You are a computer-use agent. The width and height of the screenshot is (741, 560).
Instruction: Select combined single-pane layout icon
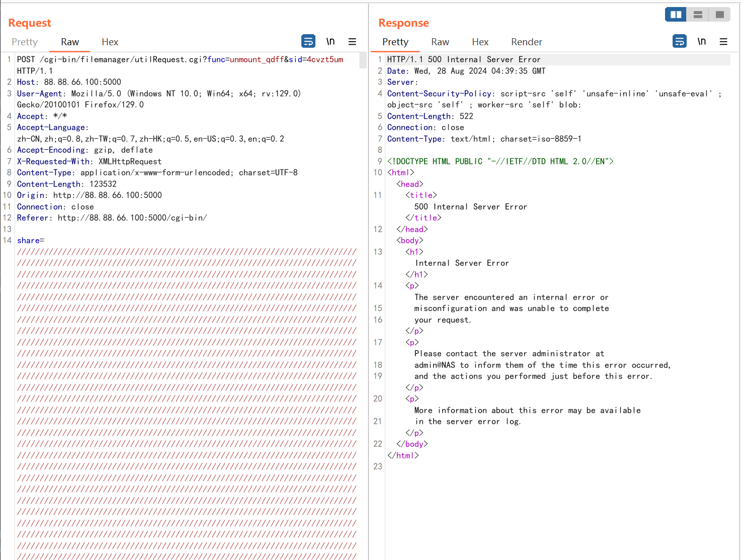click(x=719, y=15)
